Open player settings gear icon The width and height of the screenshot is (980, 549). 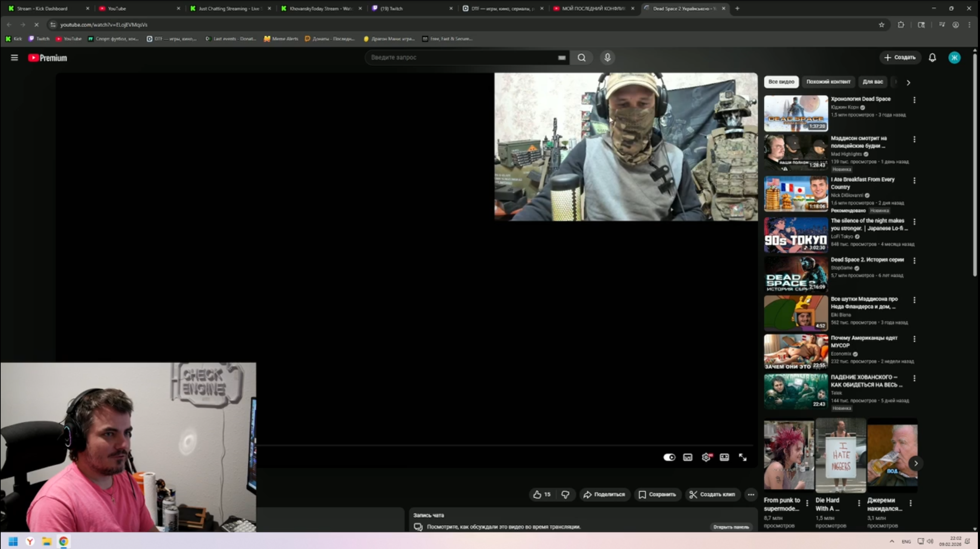(706, 457)
